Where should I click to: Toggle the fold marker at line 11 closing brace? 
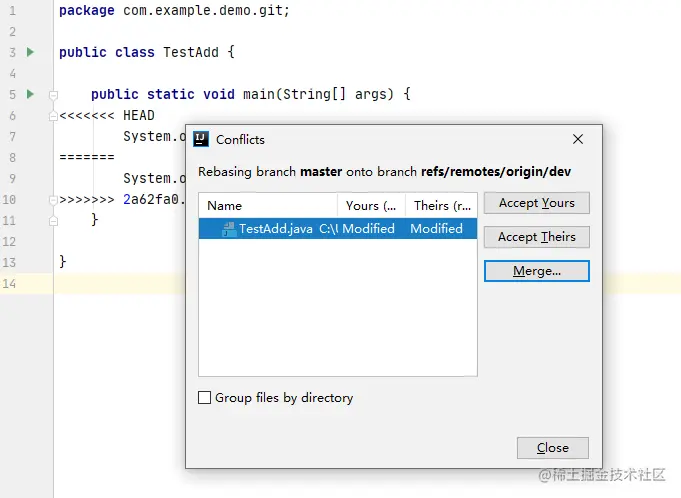pos(53,221)
